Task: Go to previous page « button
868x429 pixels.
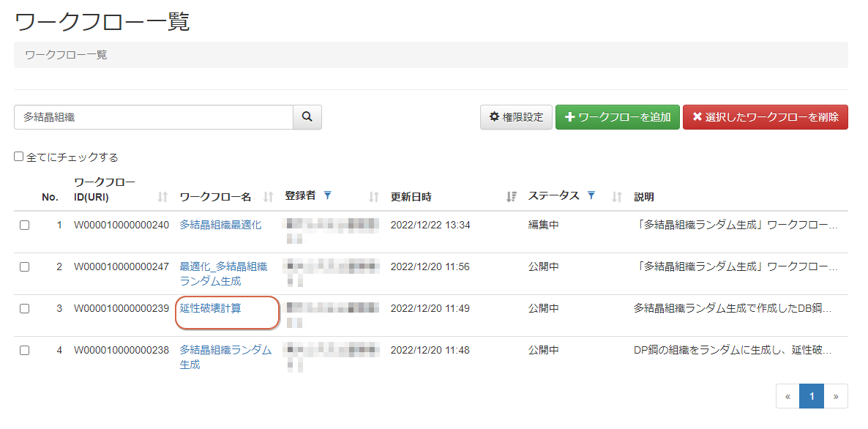Action: [x=787, y=396]
